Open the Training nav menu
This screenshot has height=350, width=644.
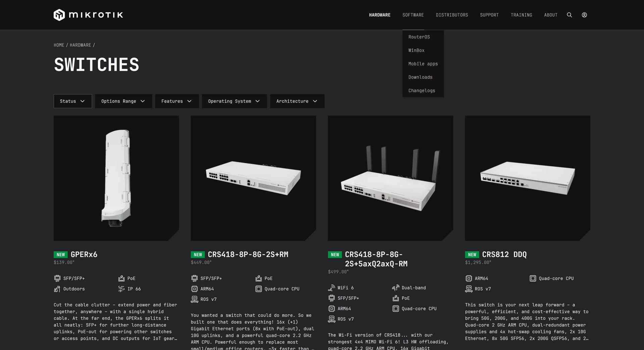pyautogui.click(x=522, y=15)
